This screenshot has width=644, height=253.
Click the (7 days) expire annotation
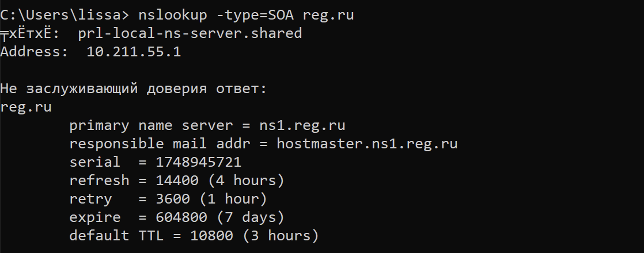tap(246, 217)
